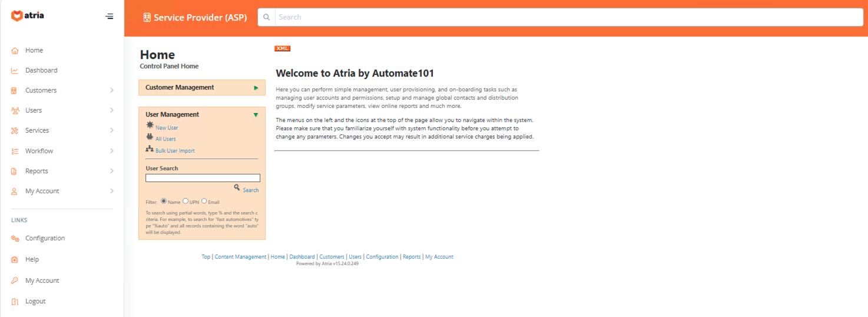Click the Search link below User Search

251,190
